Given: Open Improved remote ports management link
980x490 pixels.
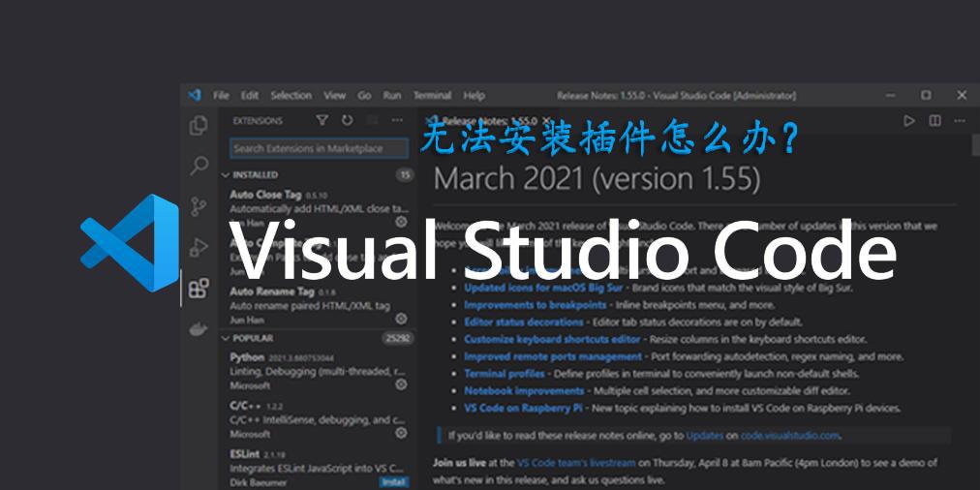Looking at the screenshot, I should 553,357.
